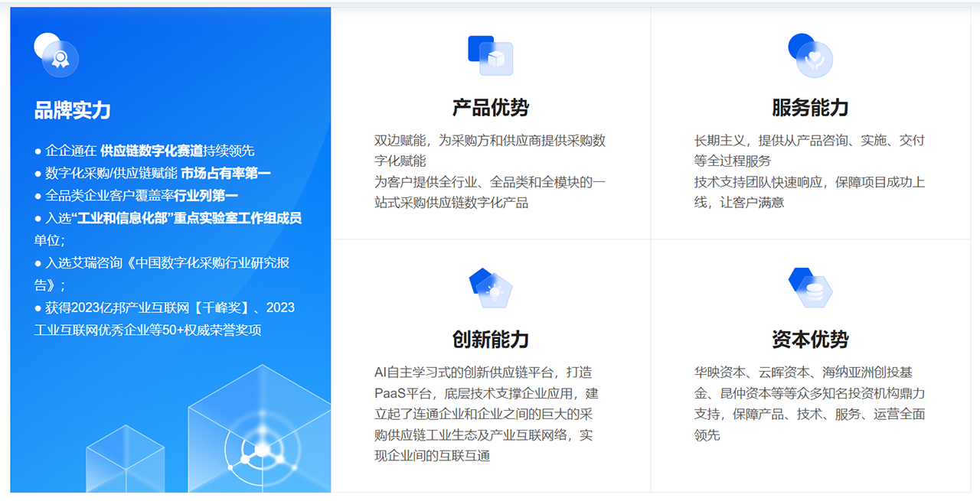
Task: Click the 中国数字化采购行业研究报告 text
Action: tap(208, 263)
